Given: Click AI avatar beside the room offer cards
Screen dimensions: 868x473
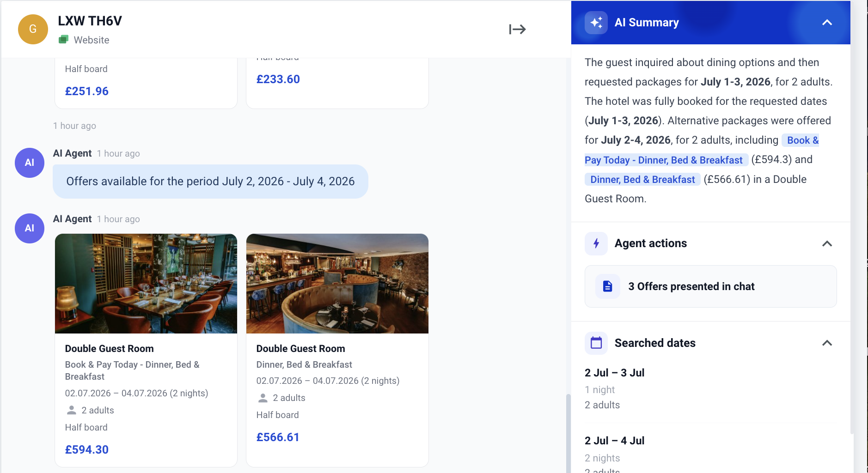Looking at the screenshot, I should tap(30, 228).
